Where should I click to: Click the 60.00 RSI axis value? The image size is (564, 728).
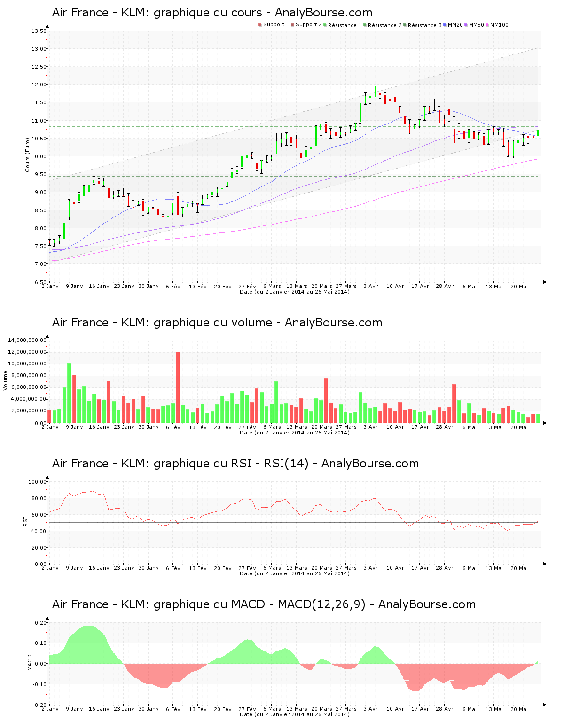[39, 515]
